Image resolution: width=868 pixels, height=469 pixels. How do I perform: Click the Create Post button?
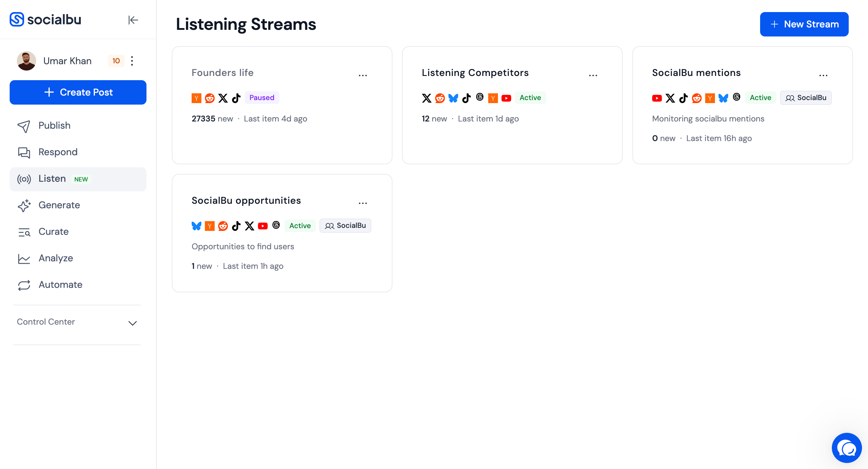[x=78, y=92]
